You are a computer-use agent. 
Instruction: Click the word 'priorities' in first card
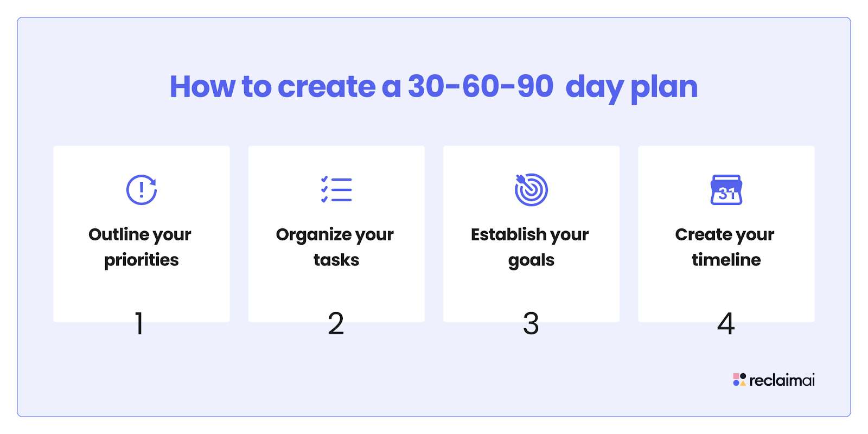(x=142, y=260)
